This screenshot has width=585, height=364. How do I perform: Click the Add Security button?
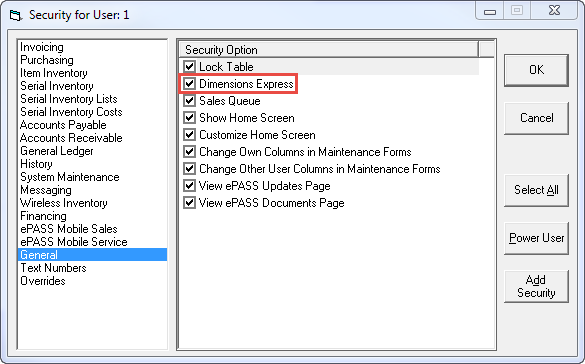[x=536, y=286]
